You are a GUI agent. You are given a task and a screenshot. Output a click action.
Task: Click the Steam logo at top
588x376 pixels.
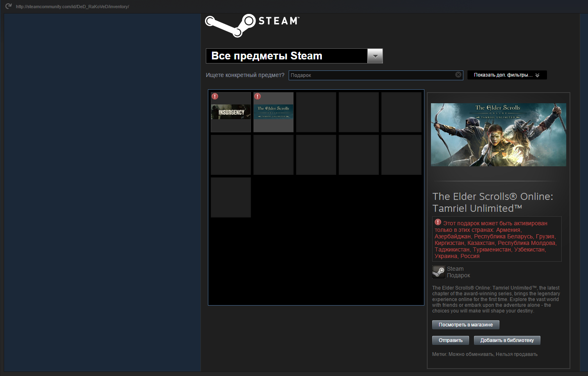252,25
